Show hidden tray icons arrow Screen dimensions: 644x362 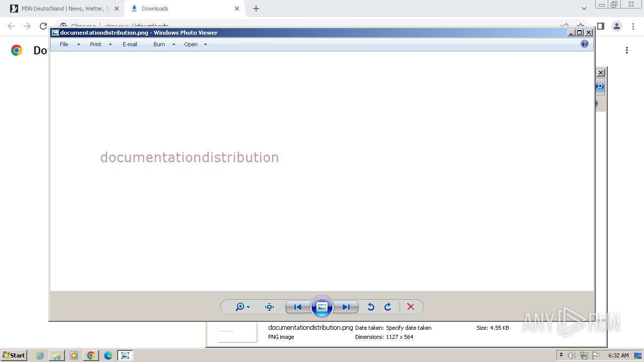pyautogui.click(x=561, y=355)
